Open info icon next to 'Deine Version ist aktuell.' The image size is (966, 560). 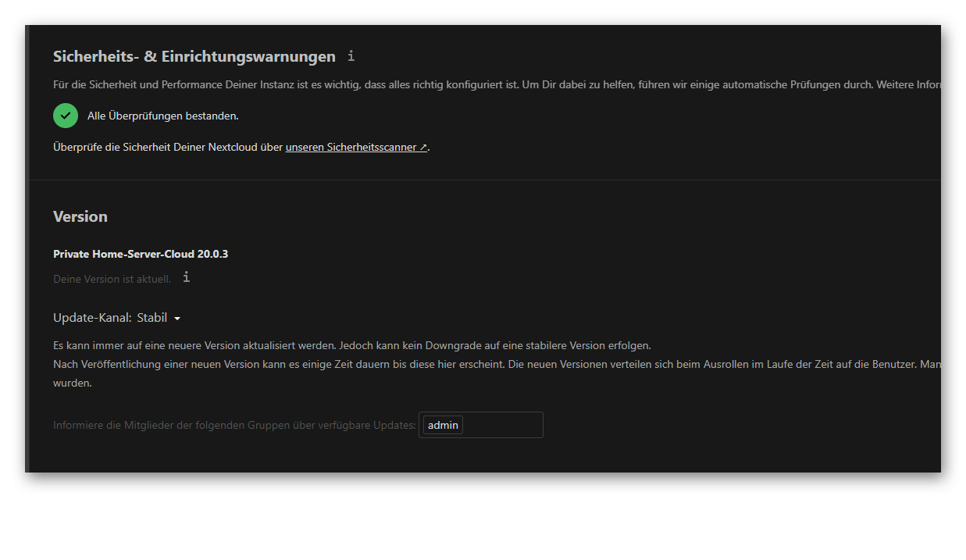click(x=186, y=277)
